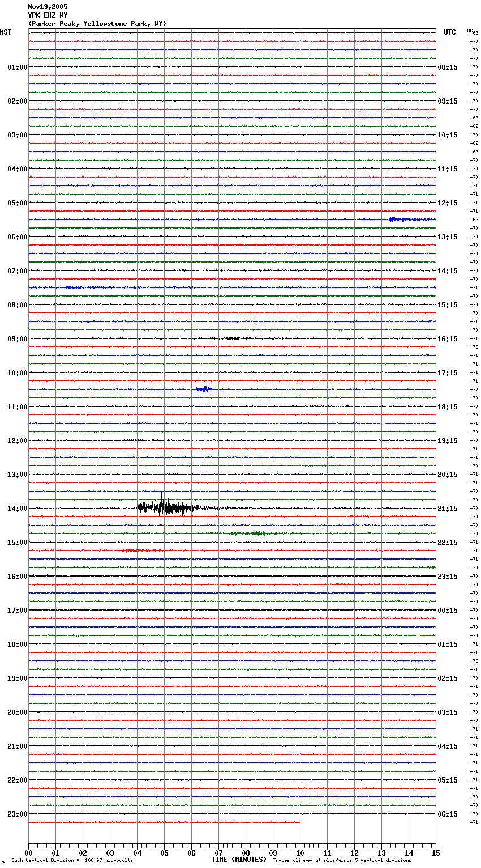Select the 05:00 MST time label

[x=18, y=203]
